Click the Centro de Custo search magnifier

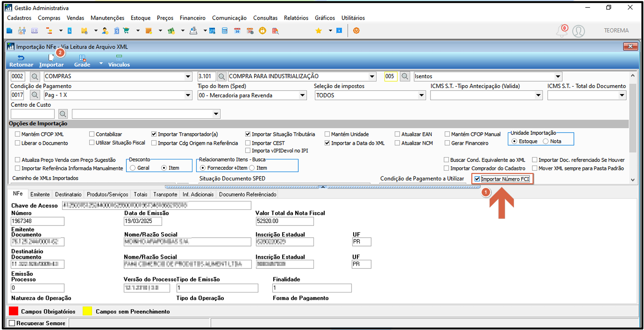(63, 114)
